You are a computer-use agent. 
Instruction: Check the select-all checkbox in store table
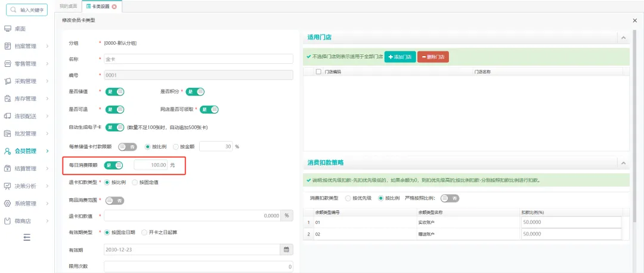318,72
